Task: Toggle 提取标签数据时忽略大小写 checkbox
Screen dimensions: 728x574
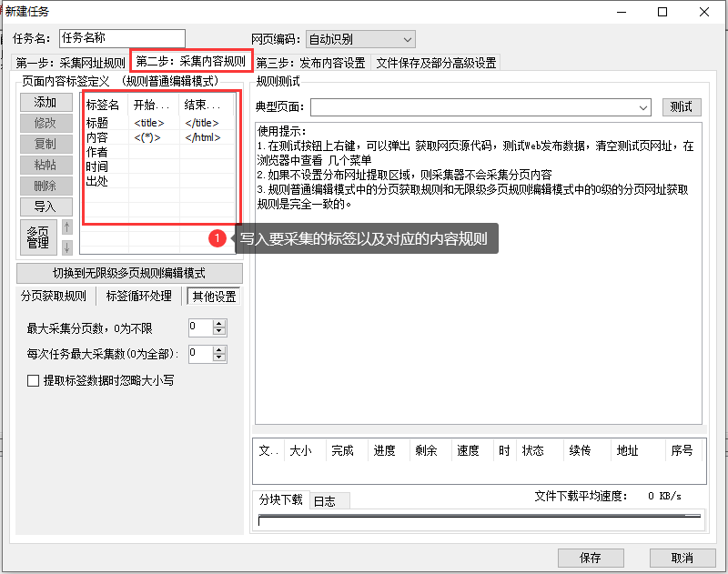Action: 33,381
